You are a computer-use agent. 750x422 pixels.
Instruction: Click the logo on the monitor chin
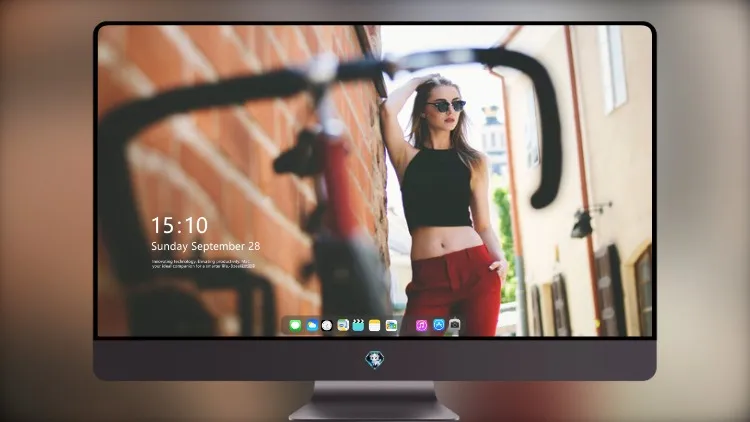click(x=375, y=360)
